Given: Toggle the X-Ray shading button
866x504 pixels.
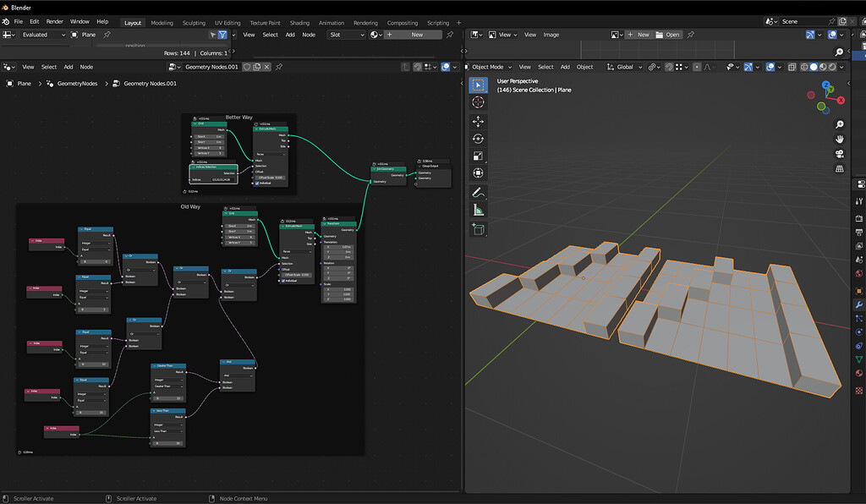Looking at the screenshot, I should [793, 67].
